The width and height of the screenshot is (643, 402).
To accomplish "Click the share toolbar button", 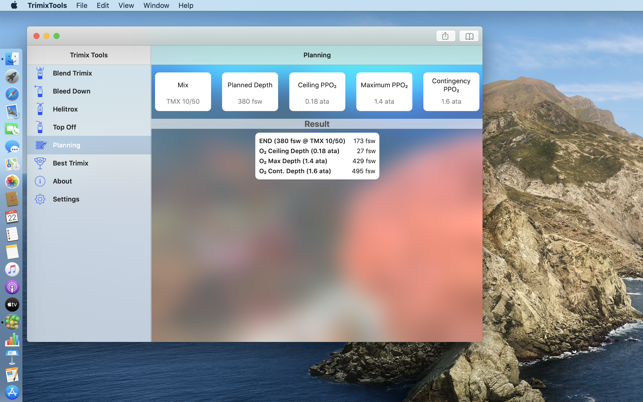I will (x=445, y=36).
